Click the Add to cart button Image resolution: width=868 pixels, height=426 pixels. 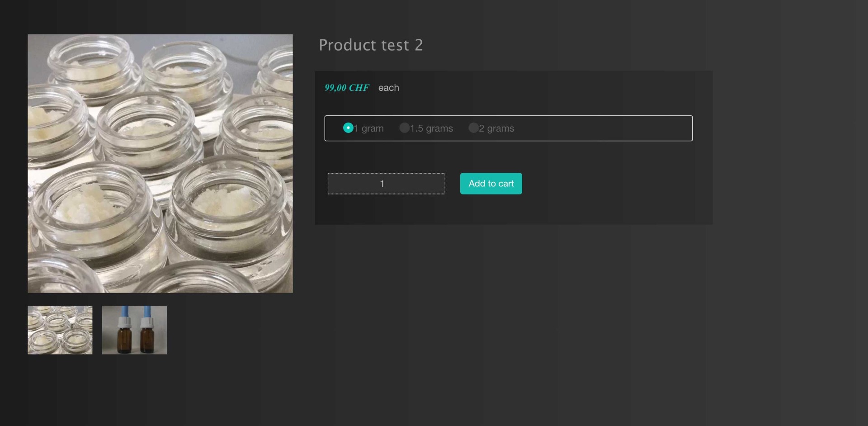click(491, 184)
